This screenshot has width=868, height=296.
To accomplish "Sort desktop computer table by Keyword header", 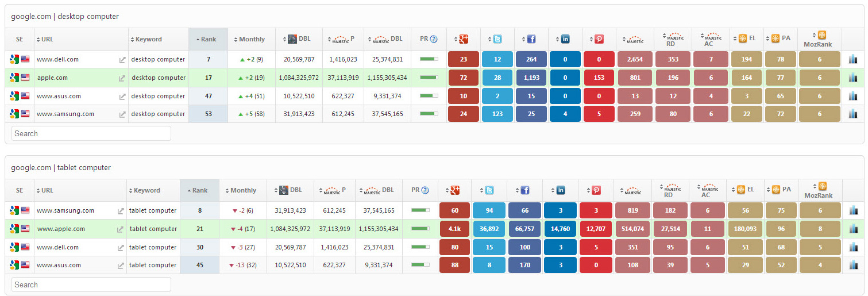I will 148,39.
